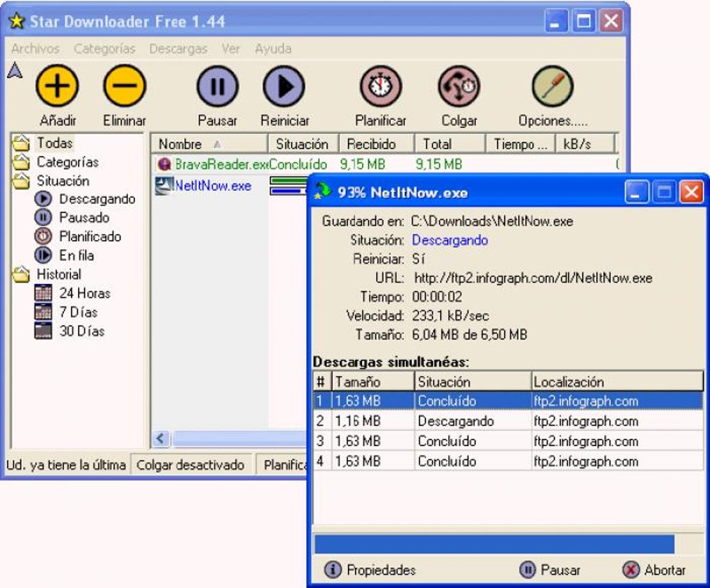Screen dimensions: 710x588
Task: Click Propiedades button in download dialog
Action: pos(370,570)
